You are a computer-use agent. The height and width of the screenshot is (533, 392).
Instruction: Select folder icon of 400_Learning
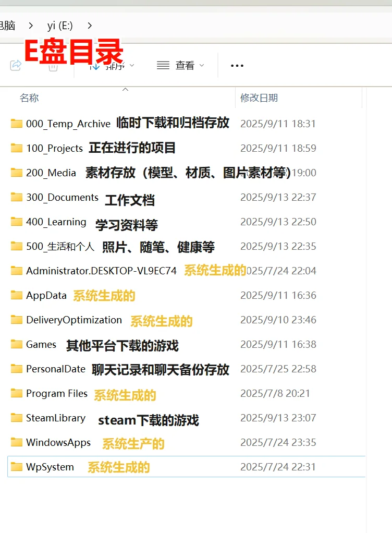click(16, 222)
